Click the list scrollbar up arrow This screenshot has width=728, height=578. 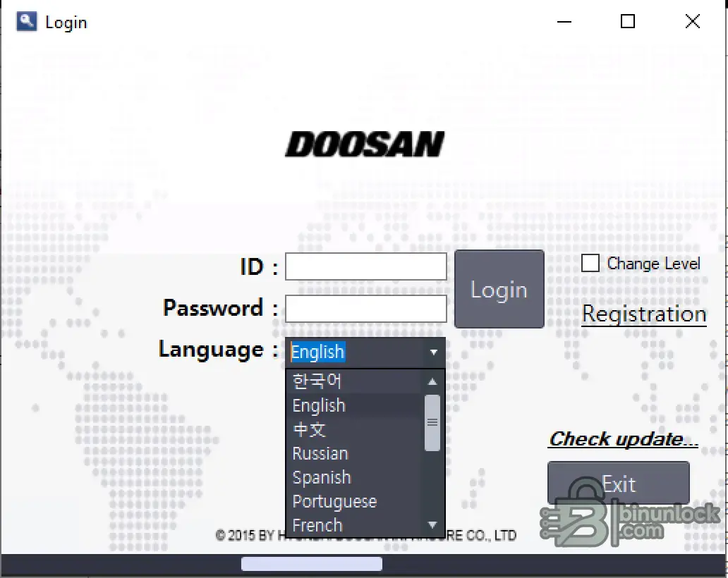(x=432, y=381)
